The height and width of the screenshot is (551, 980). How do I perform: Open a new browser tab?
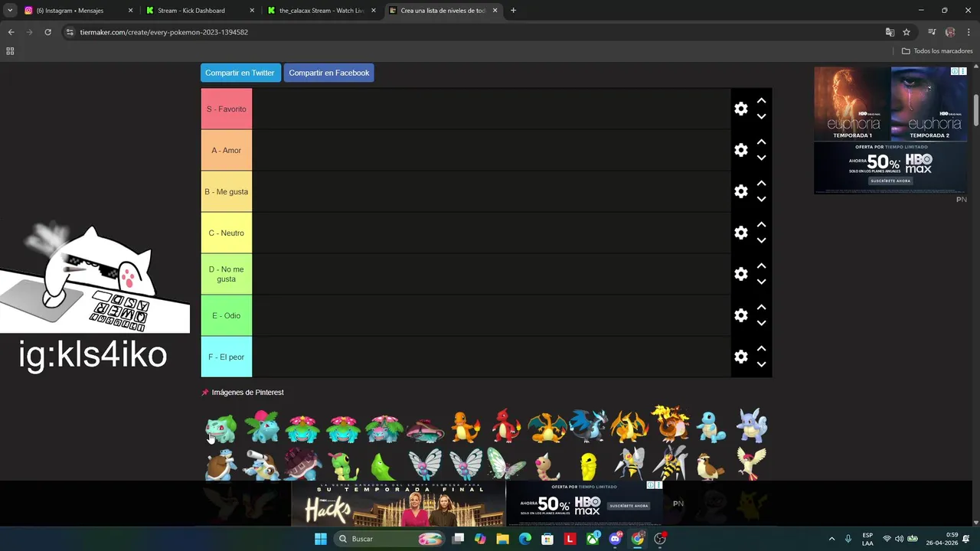(x=513, y=11)
